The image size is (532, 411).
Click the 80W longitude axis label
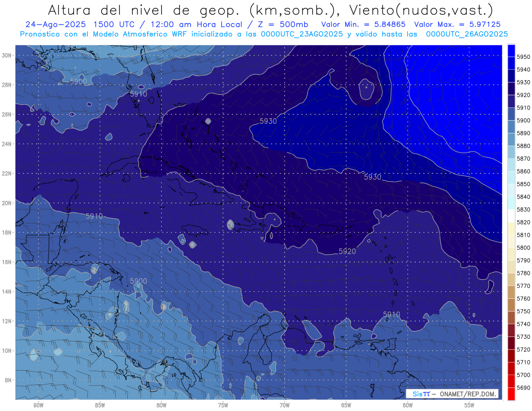pyautogui.click(x=161, y=405)
